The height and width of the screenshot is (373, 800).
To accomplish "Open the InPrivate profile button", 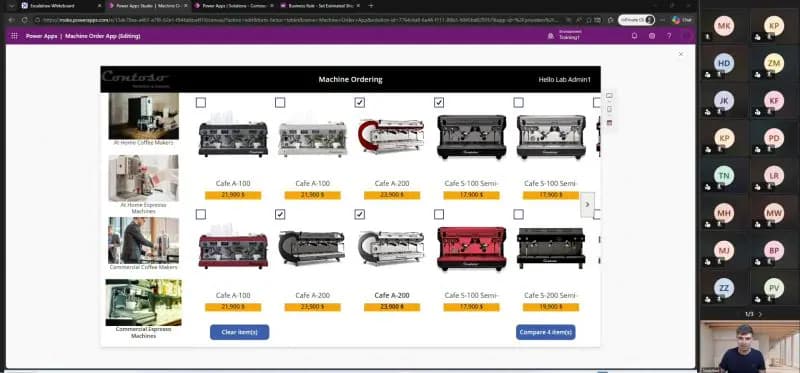I will click(x=636, y=20).
